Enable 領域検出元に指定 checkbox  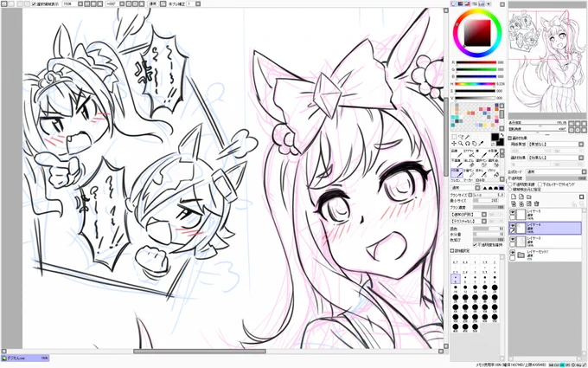509,190
